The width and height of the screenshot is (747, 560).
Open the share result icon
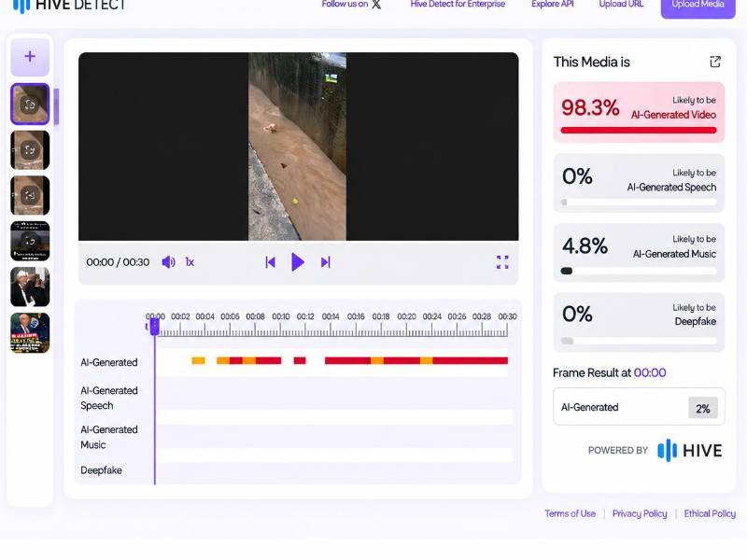click(715, 62)
